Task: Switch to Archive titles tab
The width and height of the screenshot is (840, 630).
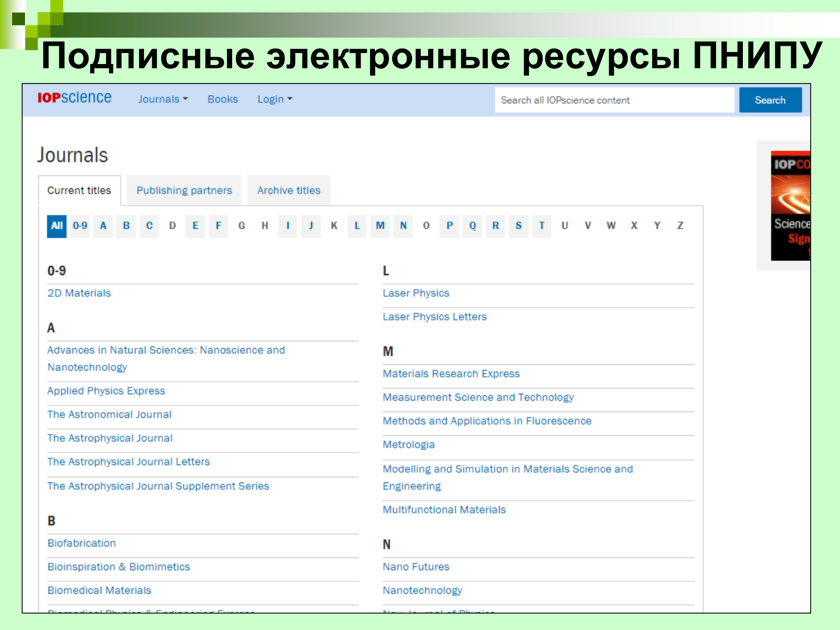Action: pyautogui.click(x=289, y=191)
